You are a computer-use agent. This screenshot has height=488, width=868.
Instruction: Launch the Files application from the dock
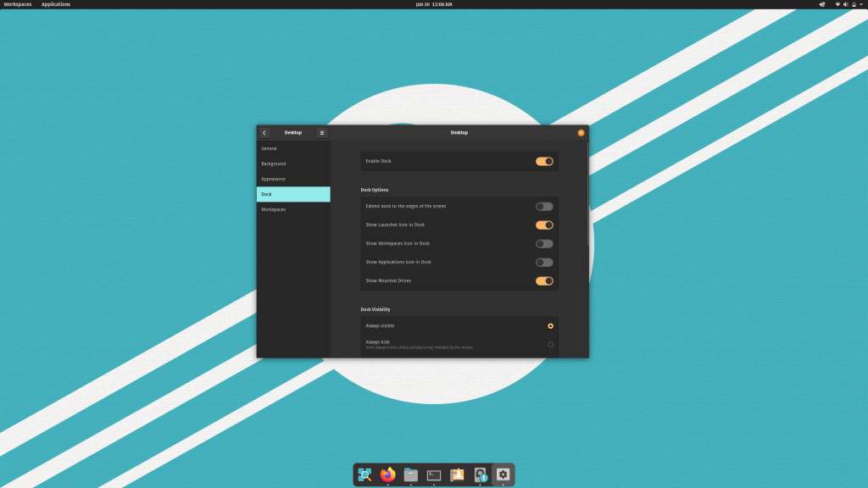[409, 474]
